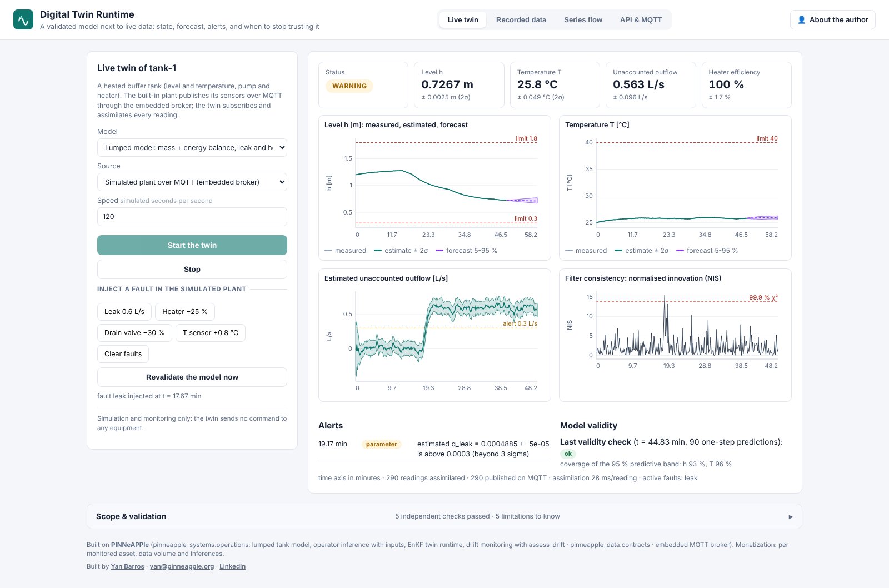
Task: Click forecast 5-95 % legend in Temperature chart
Action: pyautogui.click(x=707, y=251)
